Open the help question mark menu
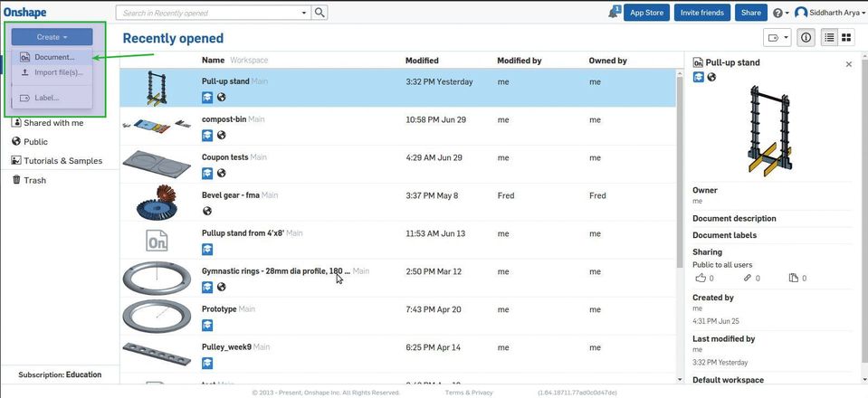 coord(780,13)
